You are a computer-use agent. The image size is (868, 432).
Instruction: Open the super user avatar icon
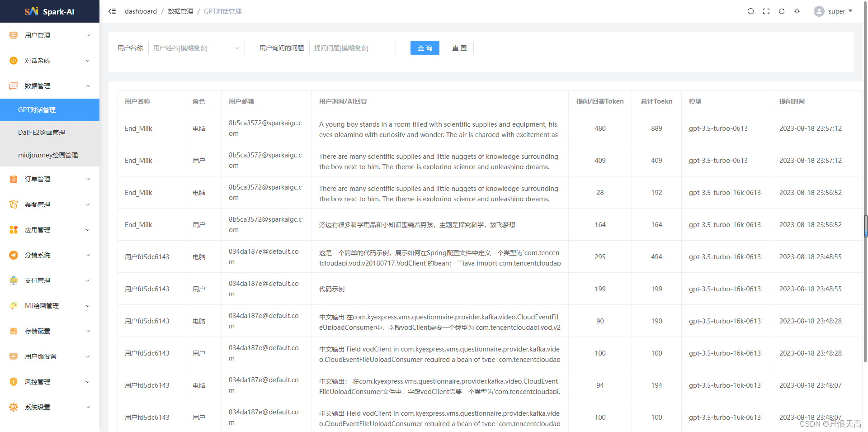[x=819, y=11]
